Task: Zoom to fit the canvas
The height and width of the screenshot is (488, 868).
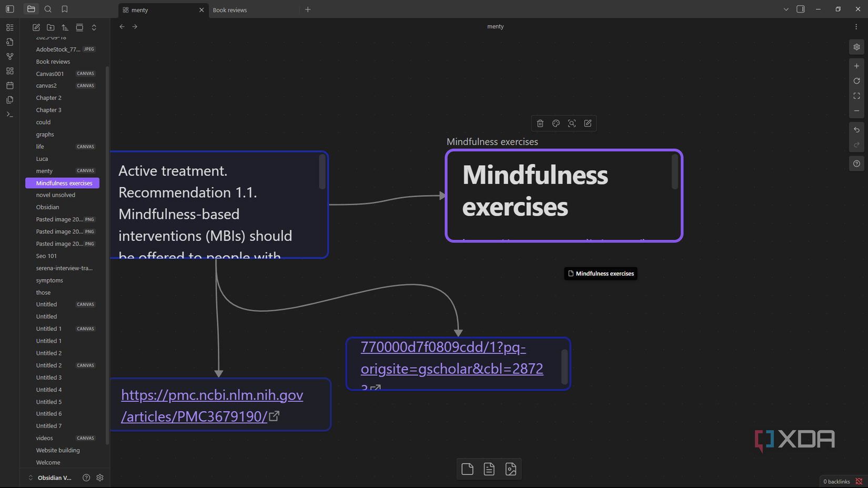Action: point(856,96)
